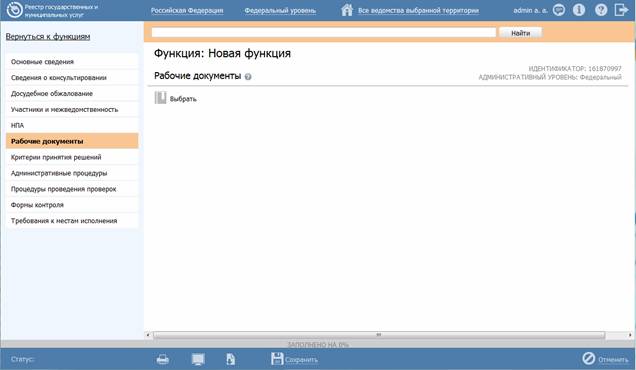Click the Сохранить button label
This screenshot has height=370, width=636.
301,360
